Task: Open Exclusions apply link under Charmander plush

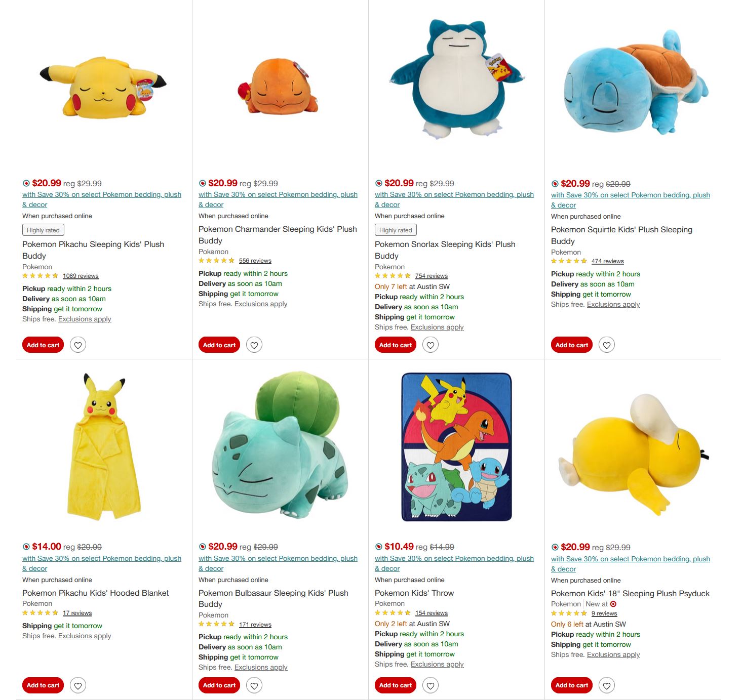Action: click(261, 304)
